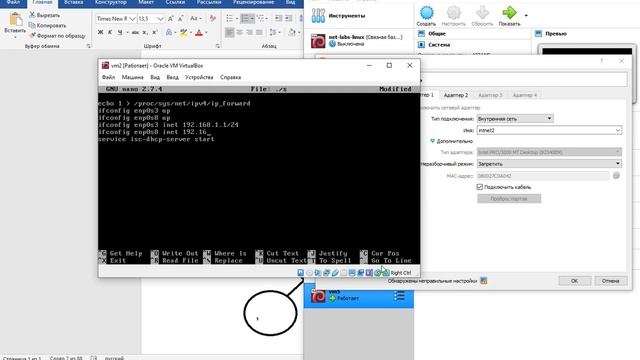640x360 pixels.
Task: Click the network name field containing intnet2
Action: pyautogui.click(x=549, y=130)
